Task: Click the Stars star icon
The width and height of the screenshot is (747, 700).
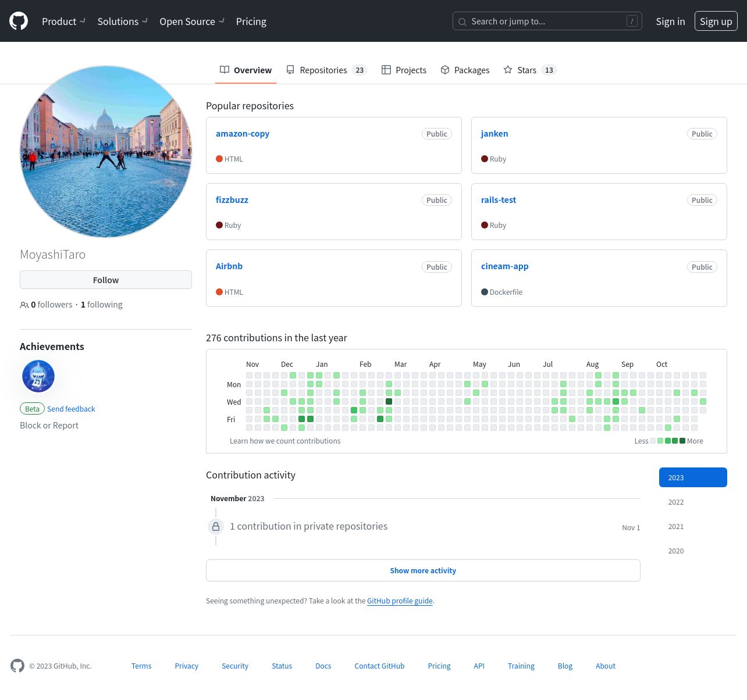Action: click(x=508, y=70)
